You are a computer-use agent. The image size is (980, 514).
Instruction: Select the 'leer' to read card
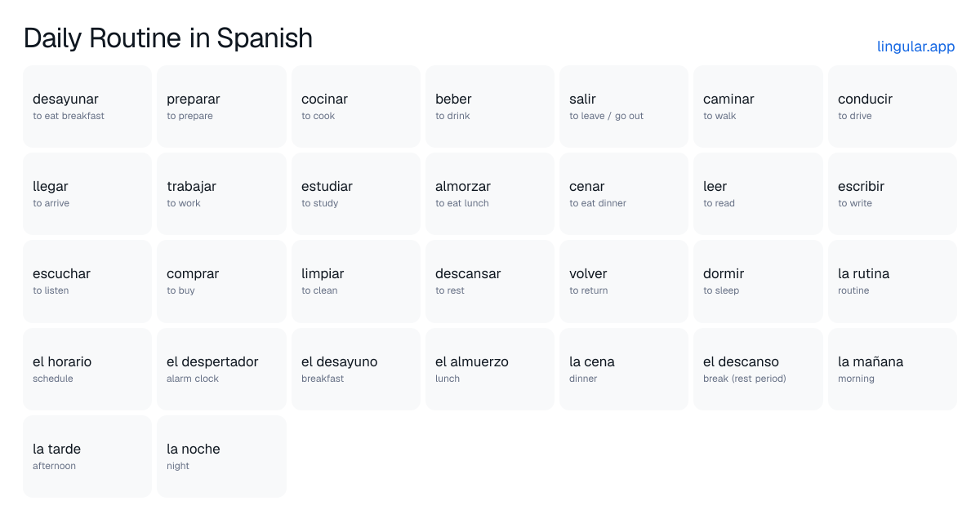coord(758,193)
